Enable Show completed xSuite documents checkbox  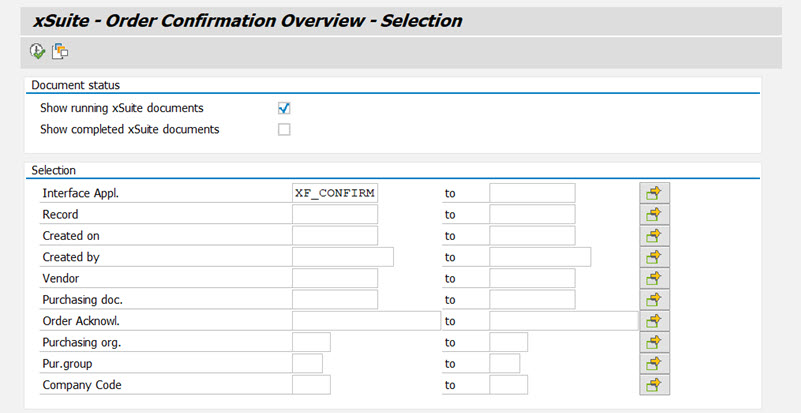coord(284,129)
